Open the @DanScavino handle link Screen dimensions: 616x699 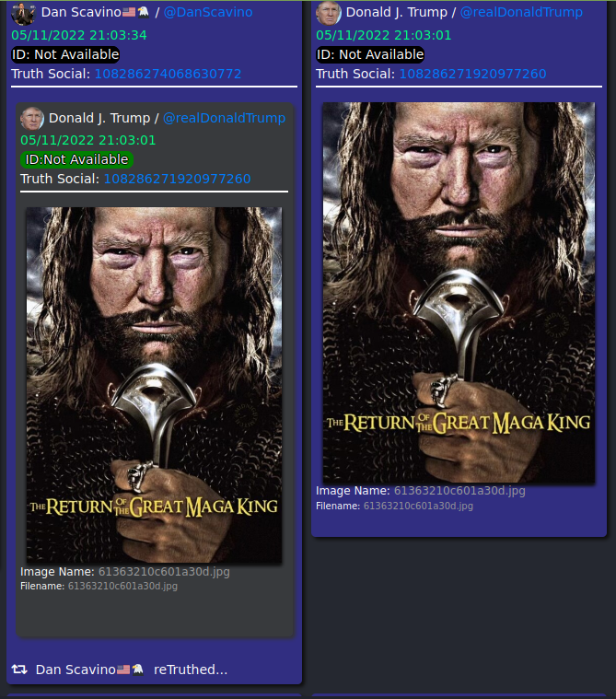[x=208, y=12]
